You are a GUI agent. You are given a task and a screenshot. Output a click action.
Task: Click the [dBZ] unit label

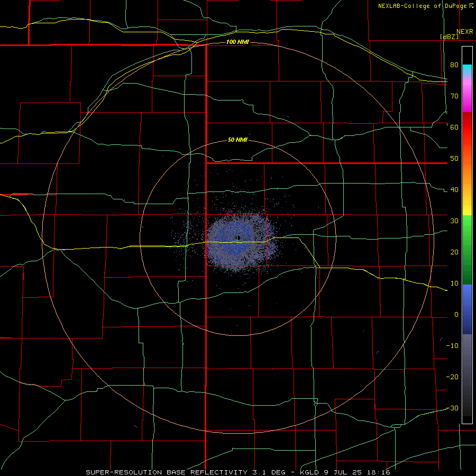450,36
